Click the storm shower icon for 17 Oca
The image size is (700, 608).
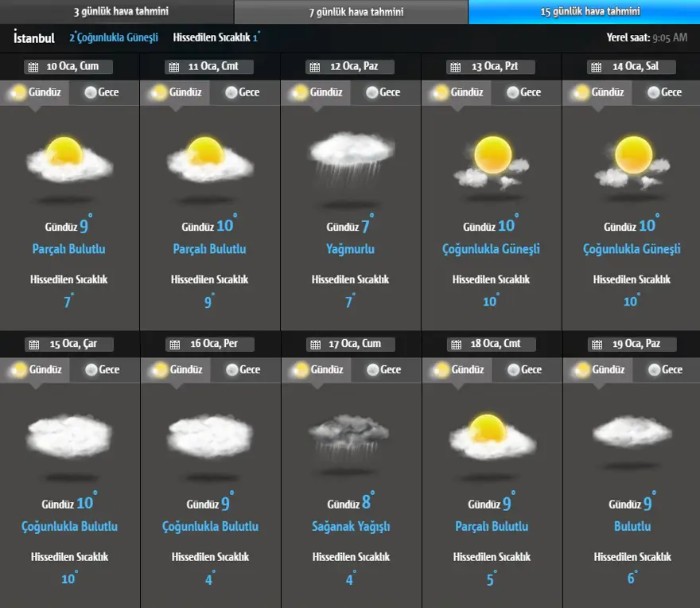349,436
